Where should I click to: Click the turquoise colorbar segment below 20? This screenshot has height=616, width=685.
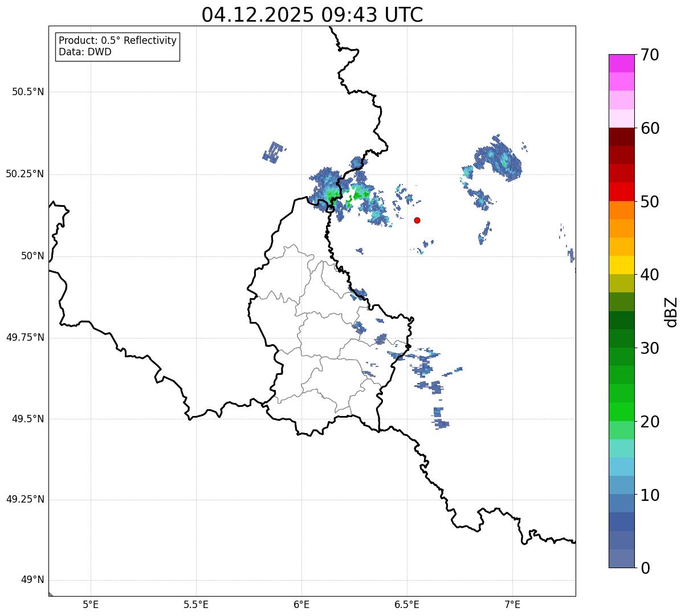[621, 448]
